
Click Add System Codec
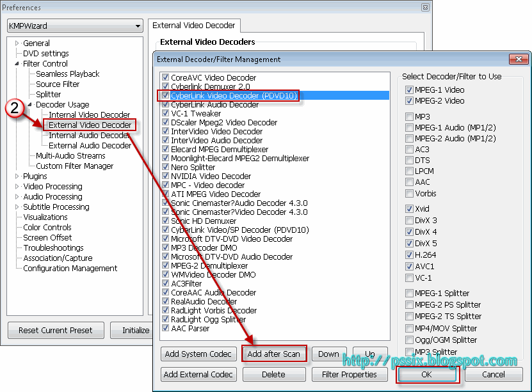click(x=198, y=354)
